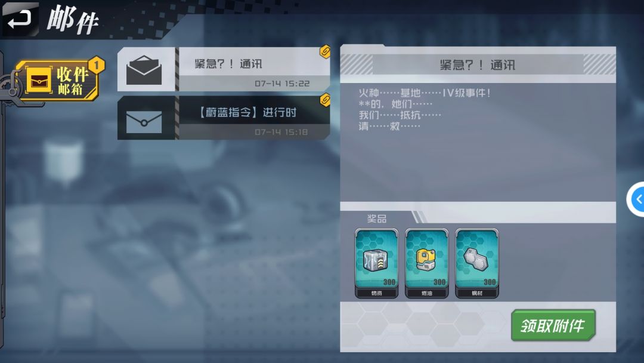Viewport: 644px width, 363px height.
Task: Expand the blue side panel arrow
Action: point(636,199)
